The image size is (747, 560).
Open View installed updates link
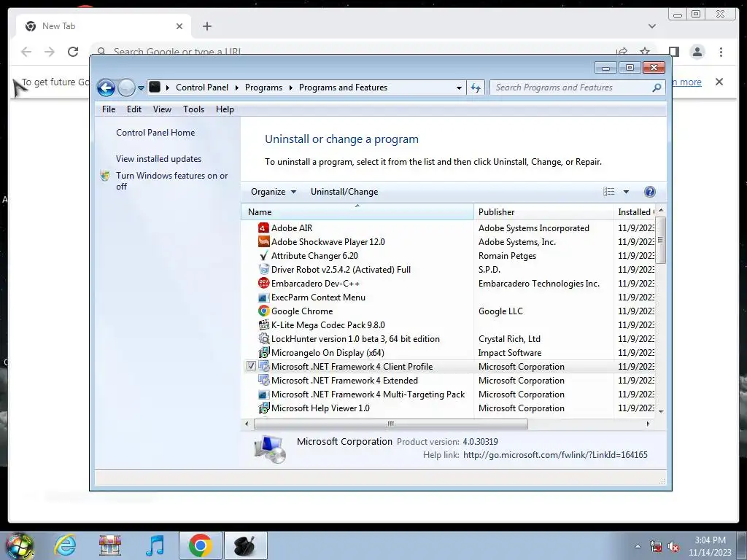tap(158, 158)
